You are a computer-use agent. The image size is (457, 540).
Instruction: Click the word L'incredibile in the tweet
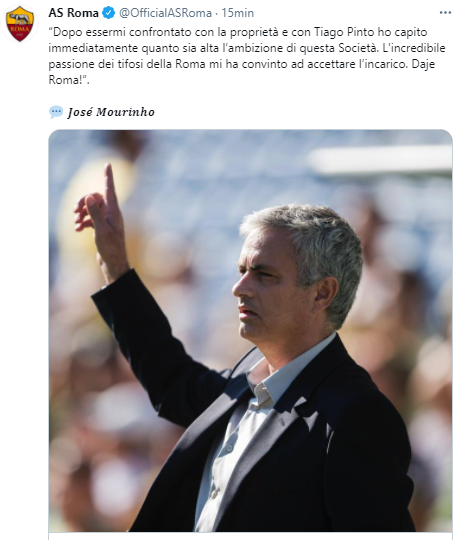414,48
